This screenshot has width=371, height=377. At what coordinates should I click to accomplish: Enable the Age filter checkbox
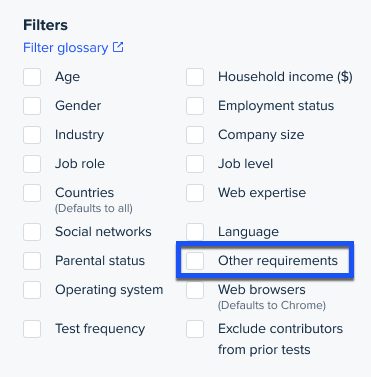point(32,77)
